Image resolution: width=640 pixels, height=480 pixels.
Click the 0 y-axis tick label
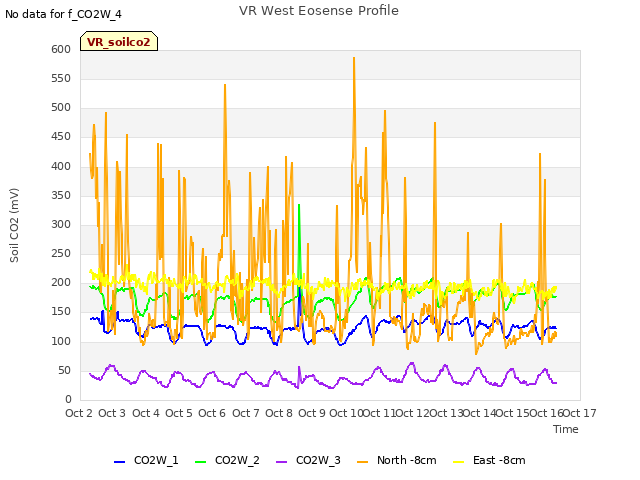tap(69, 400)
